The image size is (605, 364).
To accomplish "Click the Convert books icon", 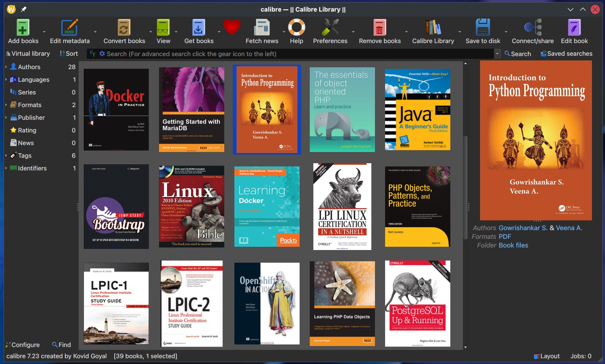I will click(124, 27).
